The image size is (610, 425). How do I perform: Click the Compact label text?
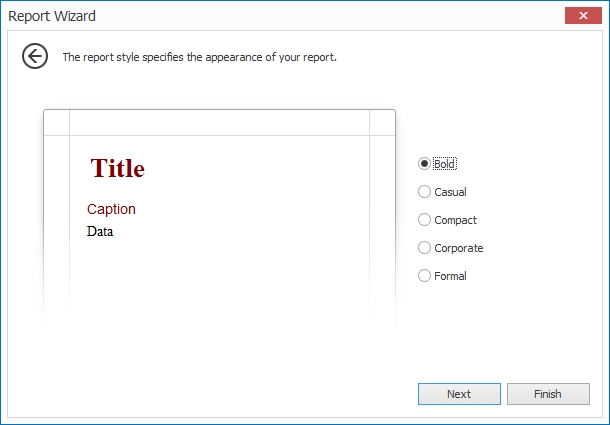click(x=455, y=220)
